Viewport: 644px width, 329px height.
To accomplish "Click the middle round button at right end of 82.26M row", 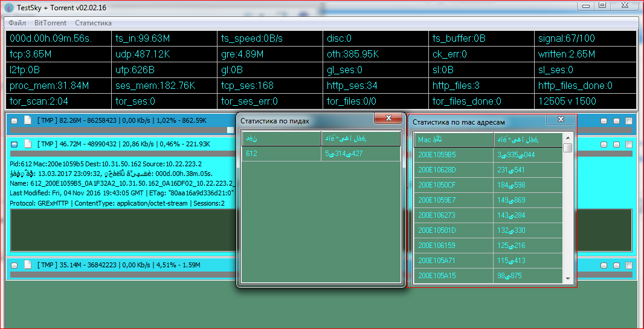I will coord(616,121).
